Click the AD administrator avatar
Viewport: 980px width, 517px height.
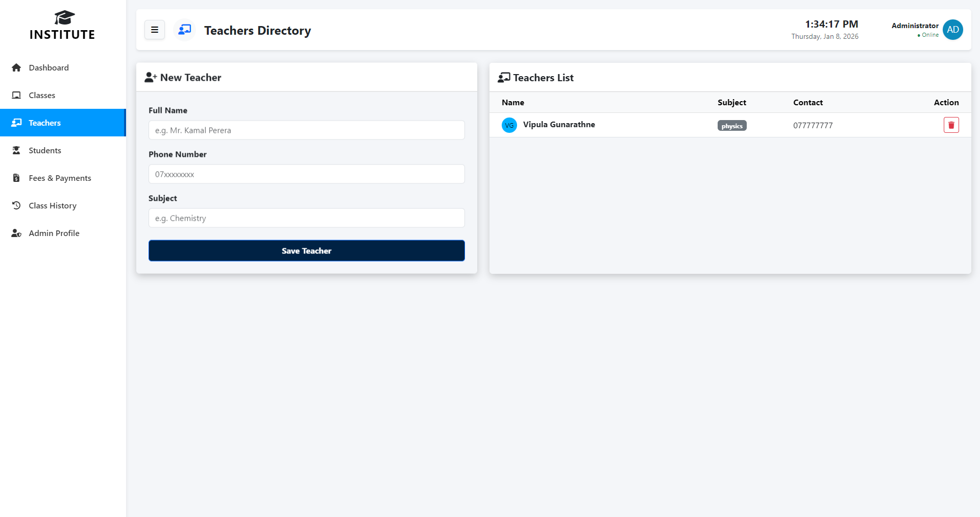click(952, 30)
